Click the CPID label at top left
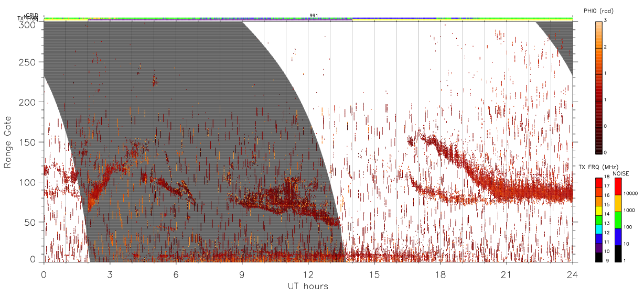644x297 pixels. point(32,16)
